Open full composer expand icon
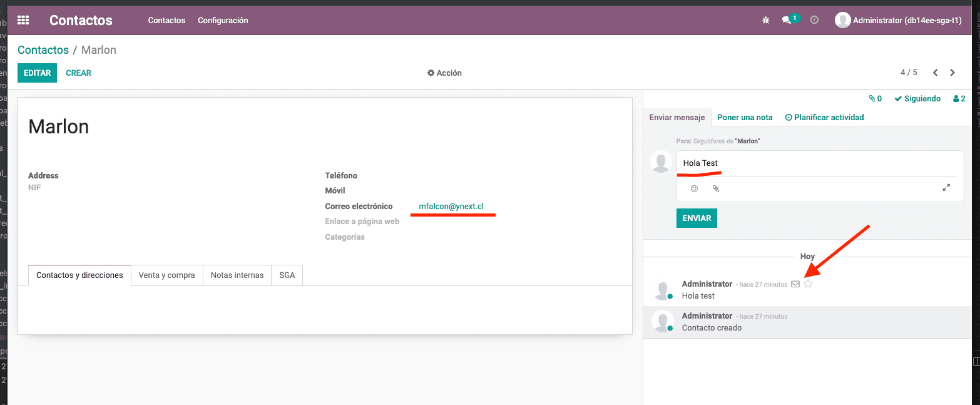 (946, 188)
